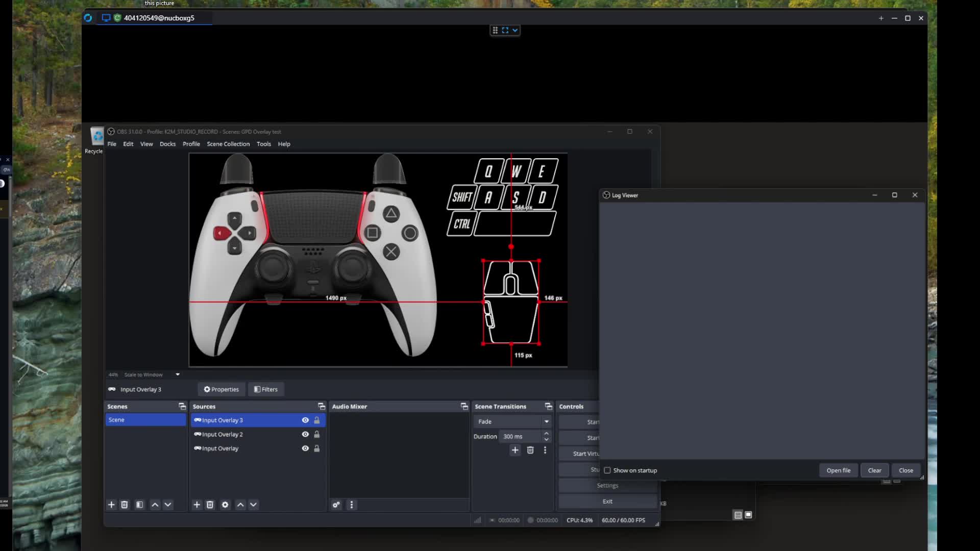The height and width of the screenshot is (551, 980).
Task: Open Filters for the selected source
Action: (x=266, y=389)
